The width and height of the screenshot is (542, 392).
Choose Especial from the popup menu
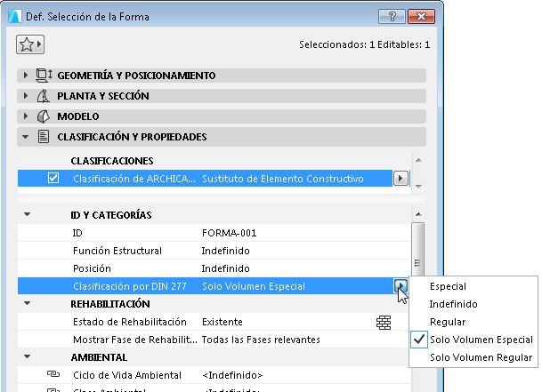[448, 286]
